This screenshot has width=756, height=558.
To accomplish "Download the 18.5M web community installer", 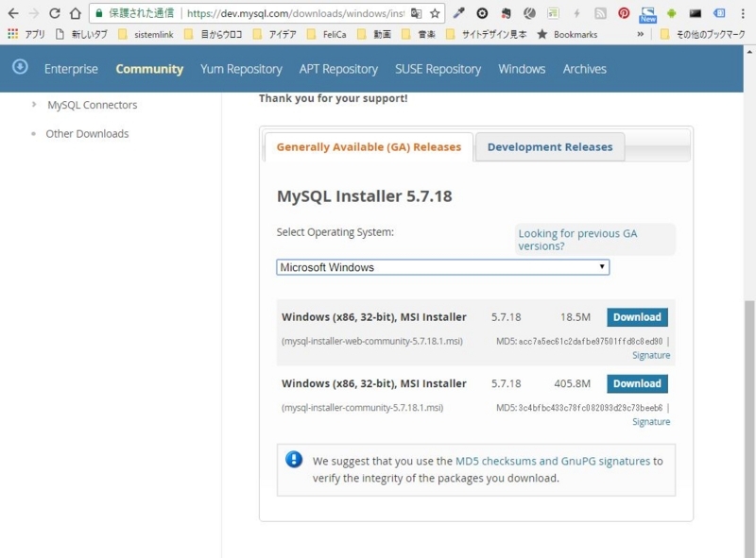I will (x=637, y=317).
